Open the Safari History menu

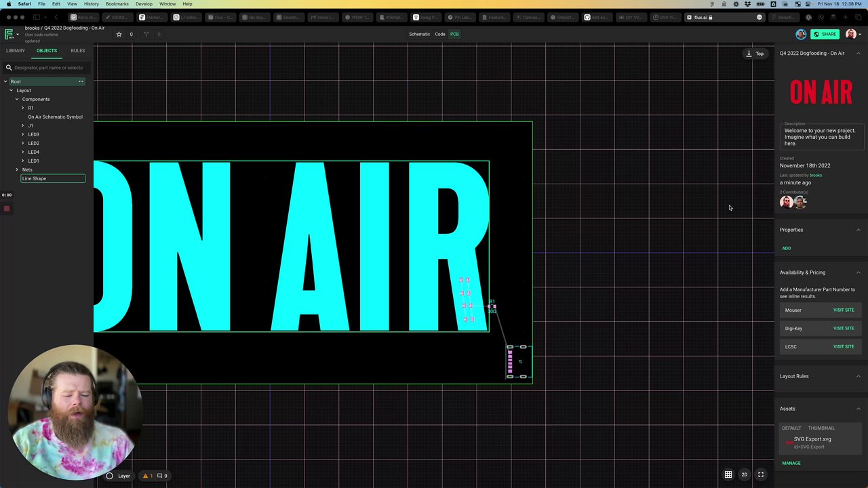click(x=92, y=4)
